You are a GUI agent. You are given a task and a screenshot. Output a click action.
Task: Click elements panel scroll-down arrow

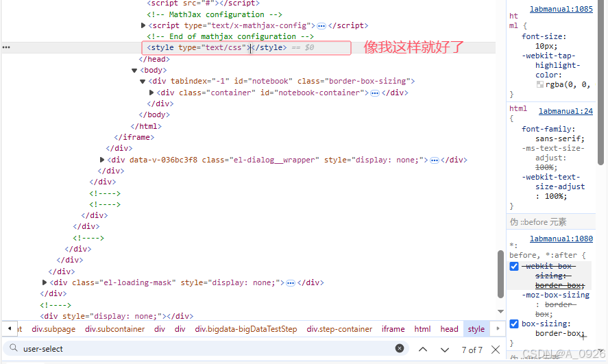[x=500, y=311]
